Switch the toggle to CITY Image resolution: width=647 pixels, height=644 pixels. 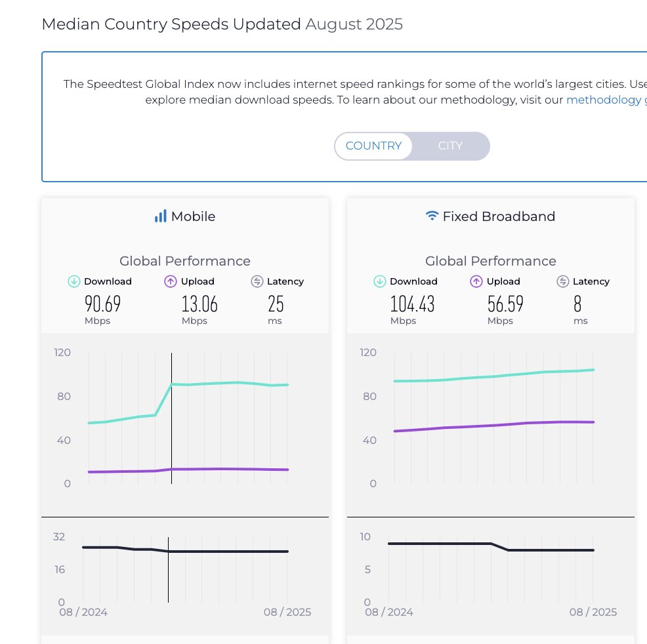(x=450, y=146)
